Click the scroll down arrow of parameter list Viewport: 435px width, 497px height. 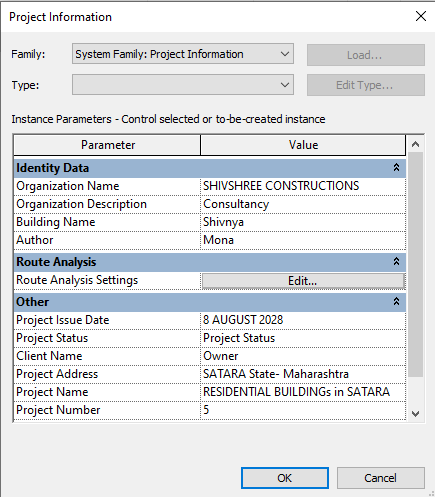[415, 414]
